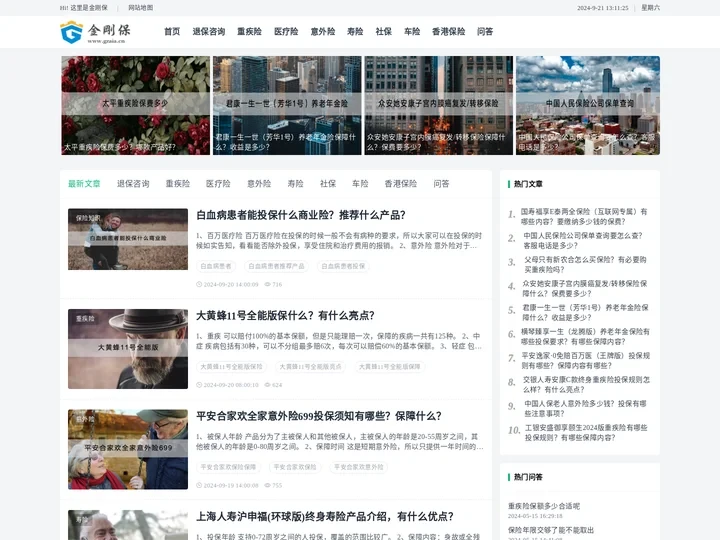Switch to the 香港保险 article tab

point(401,184)
